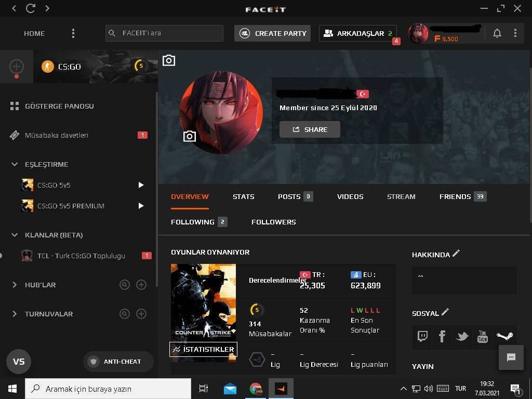
Task: Click the Windows taskbar search box
Action: 108,389
